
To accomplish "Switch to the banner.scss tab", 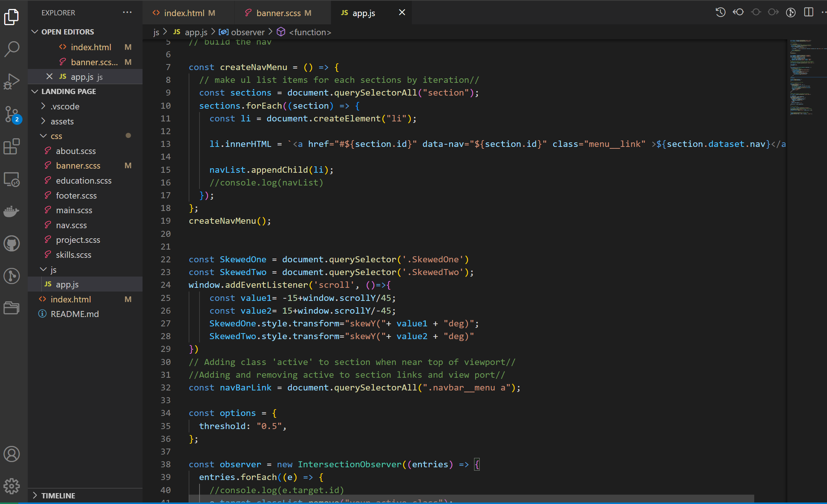I will tap(278, 13).
